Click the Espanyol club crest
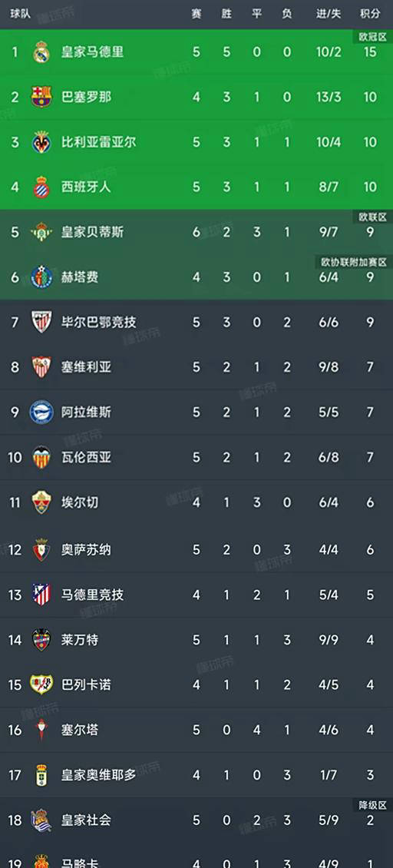This screenshot has width=393, height=868. point(41,187)
